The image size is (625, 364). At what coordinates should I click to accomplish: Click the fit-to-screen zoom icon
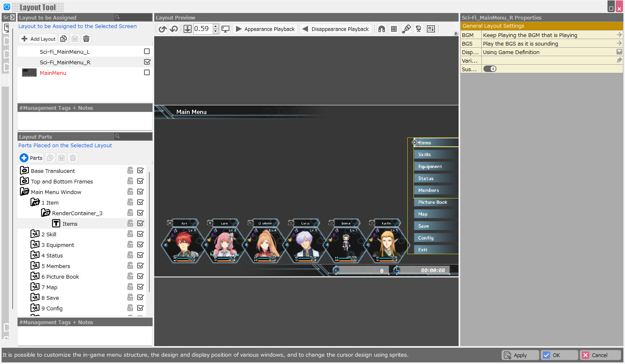tap(188, 29)
